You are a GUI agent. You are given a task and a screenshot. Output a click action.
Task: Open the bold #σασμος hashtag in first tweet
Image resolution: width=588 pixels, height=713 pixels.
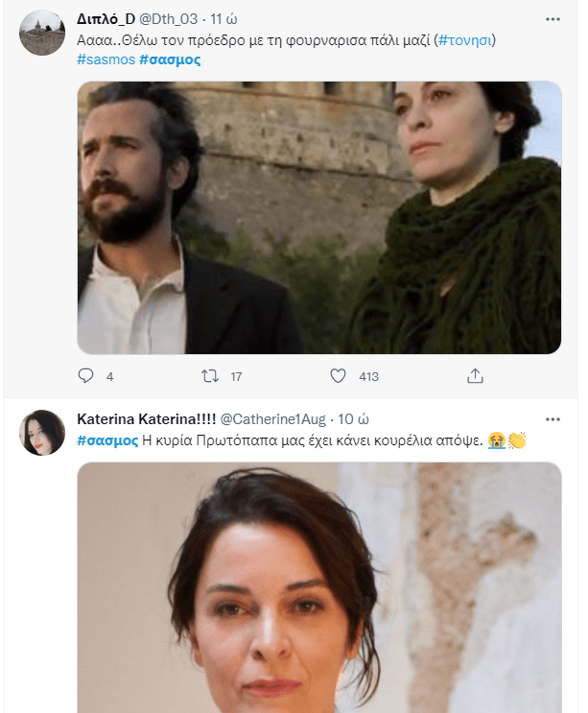(x=170, y=59)
